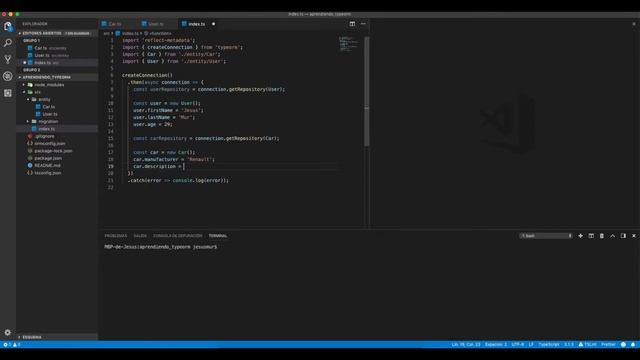Click the LF end-of-line status item
Image resolution: width=640 pixels, height=360 pixels.
click(x=531, y=344)
